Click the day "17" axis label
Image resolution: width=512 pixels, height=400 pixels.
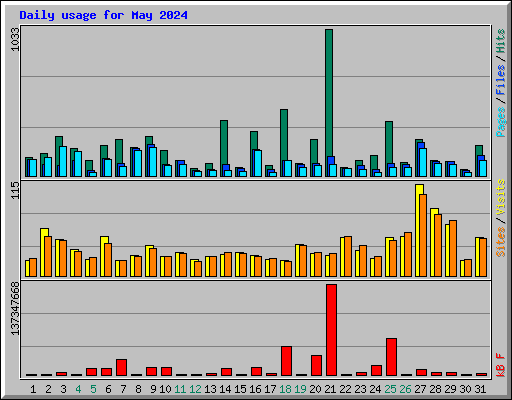click(x=270, y=389)
